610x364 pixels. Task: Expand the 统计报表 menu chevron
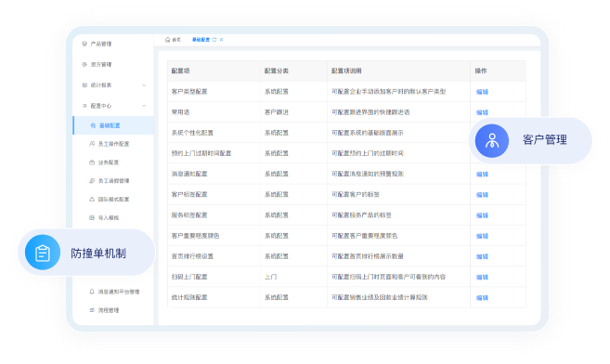point(144,85)
